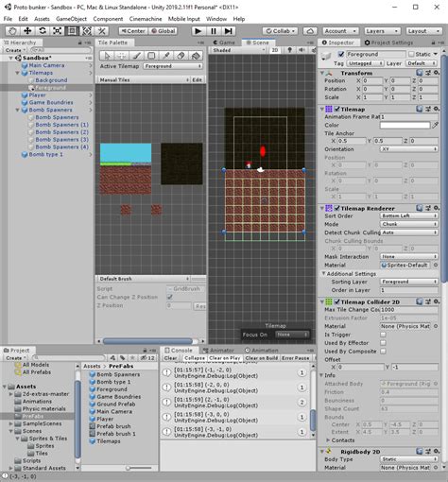Click the tile palette horizontal scrollbar

pos(147,341)
